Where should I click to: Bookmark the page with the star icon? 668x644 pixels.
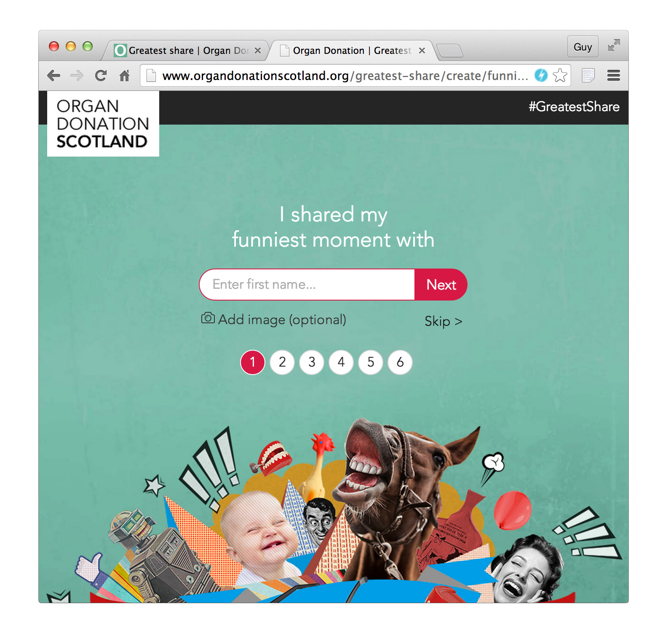560,75
